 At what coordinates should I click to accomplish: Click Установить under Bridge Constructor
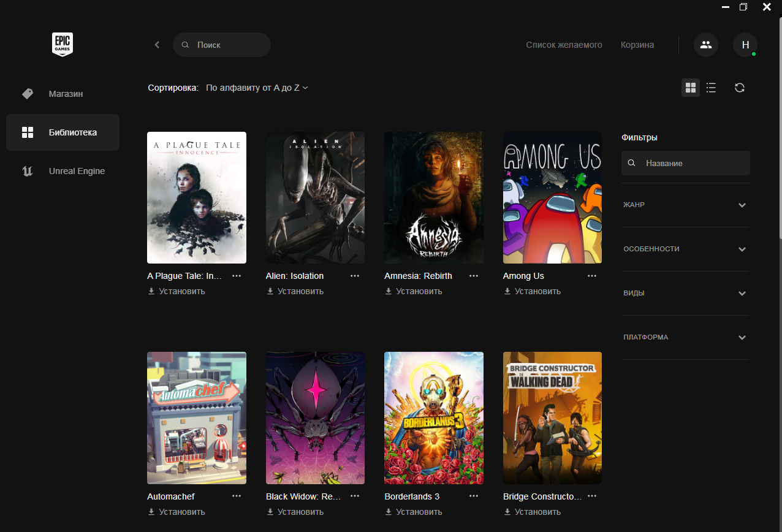[532, 512]
